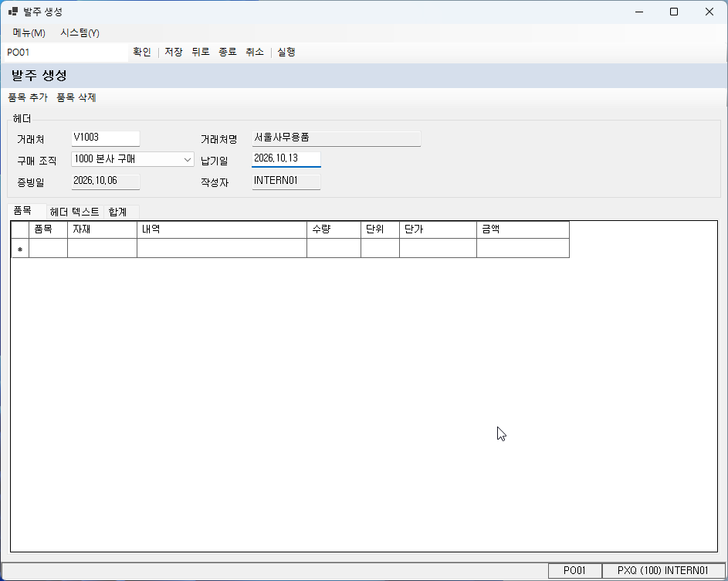This screenshot has width=728, height=581.
Task: Click the 작성자 field INTERN01
Action: point(286,182)
